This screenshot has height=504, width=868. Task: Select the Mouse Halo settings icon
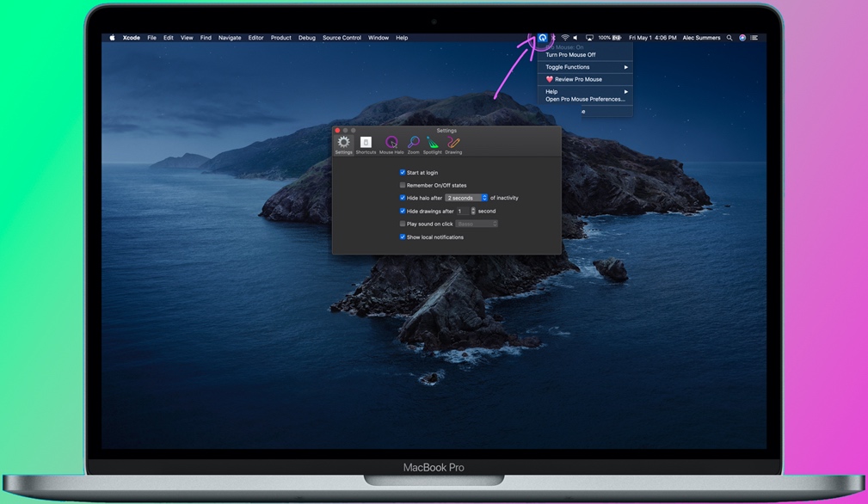[391, 143]
